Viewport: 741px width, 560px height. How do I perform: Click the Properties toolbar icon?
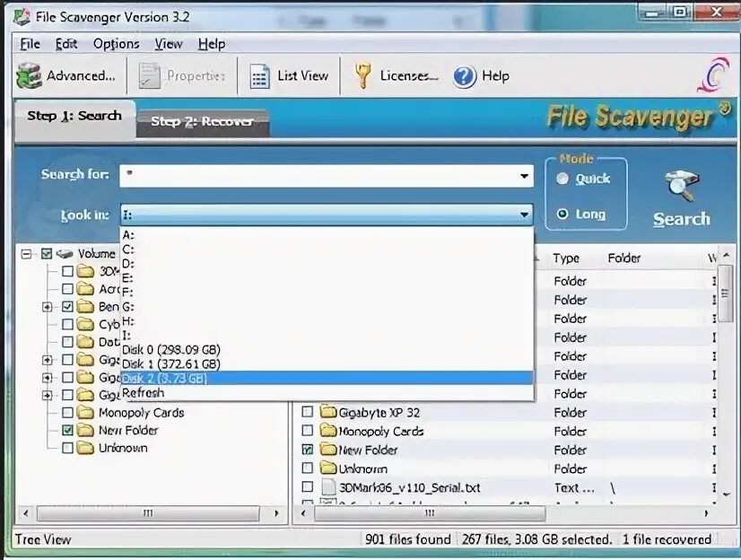pos(149,75)
